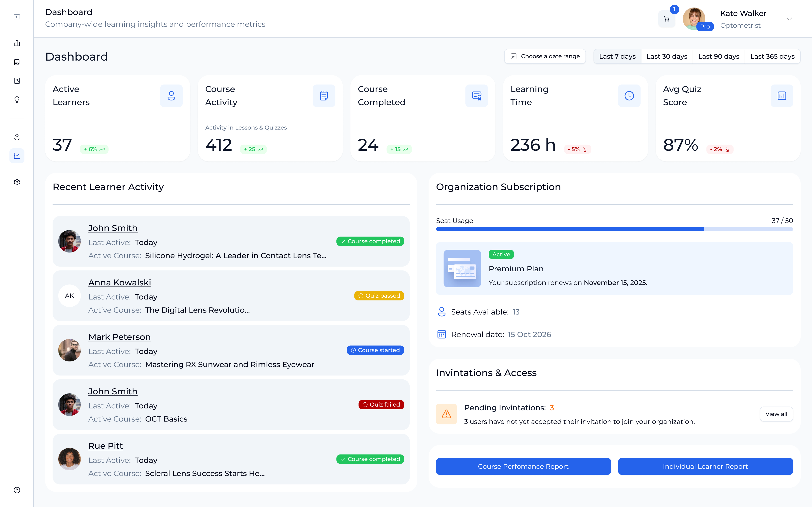Open the help question mark icon

17,490
